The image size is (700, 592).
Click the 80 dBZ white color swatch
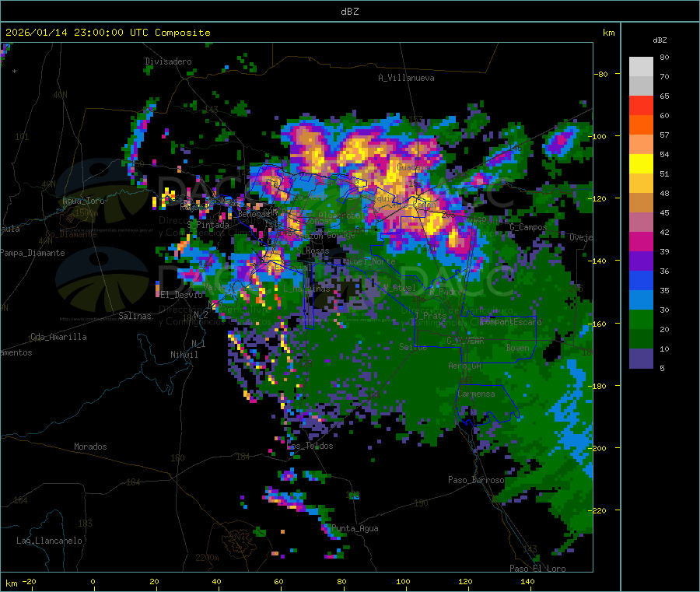click(641, 67)
